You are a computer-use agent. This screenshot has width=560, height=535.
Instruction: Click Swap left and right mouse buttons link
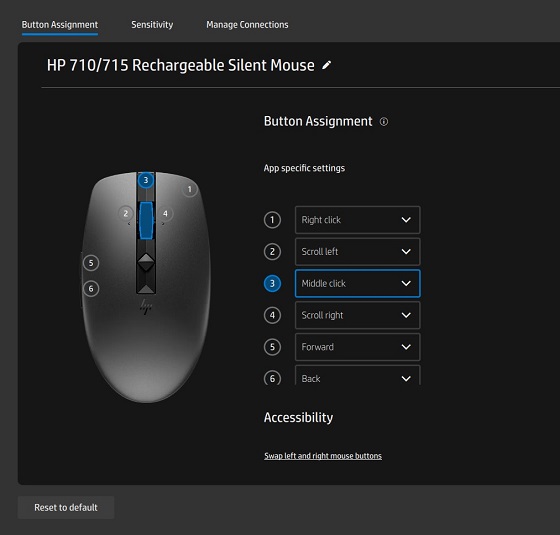point(323,456)
